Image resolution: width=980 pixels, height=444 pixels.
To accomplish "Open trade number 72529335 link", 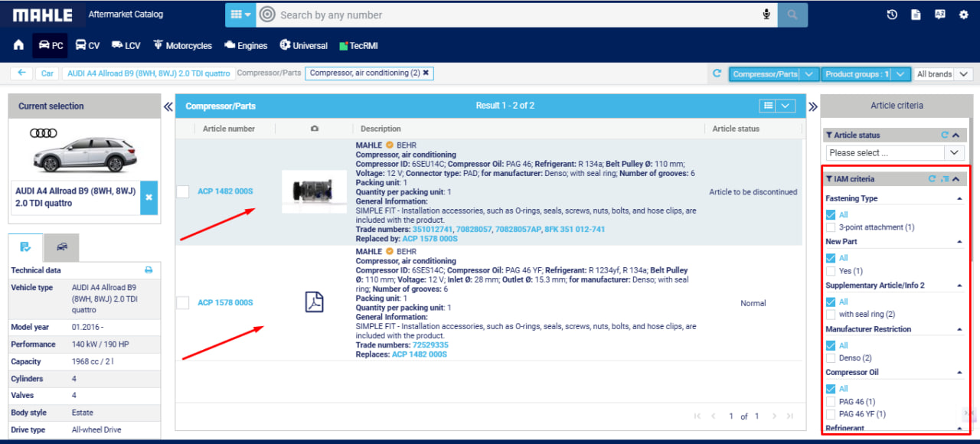I will [430, 345].
